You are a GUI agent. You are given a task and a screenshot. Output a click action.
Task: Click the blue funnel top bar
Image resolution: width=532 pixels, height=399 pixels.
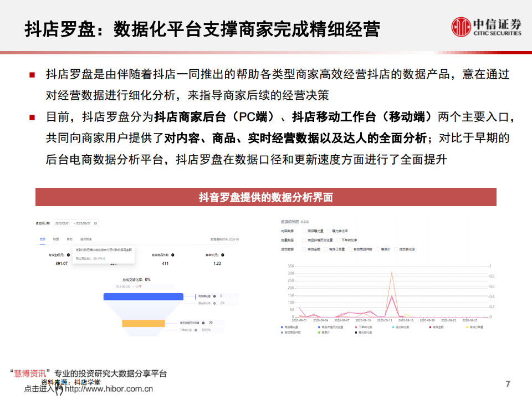[x=143, y=297]
